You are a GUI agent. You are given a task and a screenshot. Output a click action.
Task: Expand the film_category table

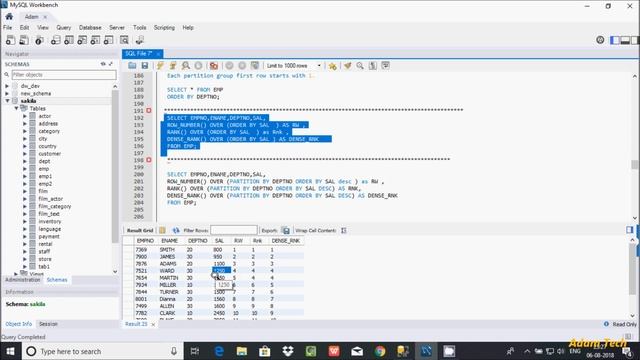coord(25,207)
